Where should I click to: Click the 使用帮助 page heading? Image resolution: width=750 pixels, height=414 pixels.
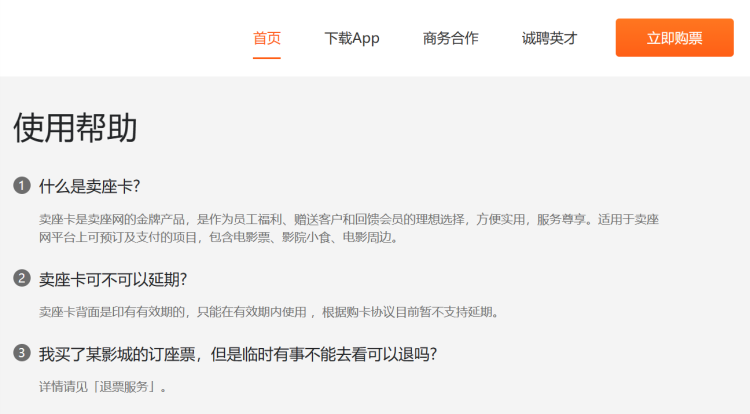coord(75,128)
